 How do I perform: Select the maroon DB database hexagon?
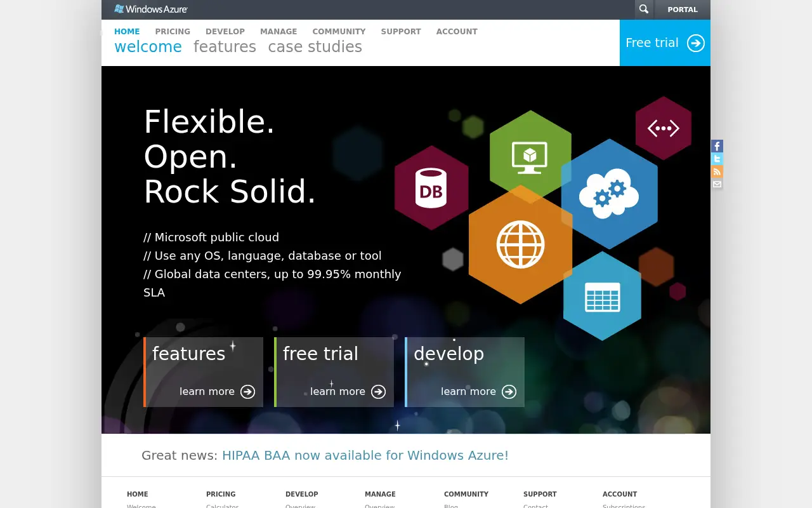coord(431,188)
